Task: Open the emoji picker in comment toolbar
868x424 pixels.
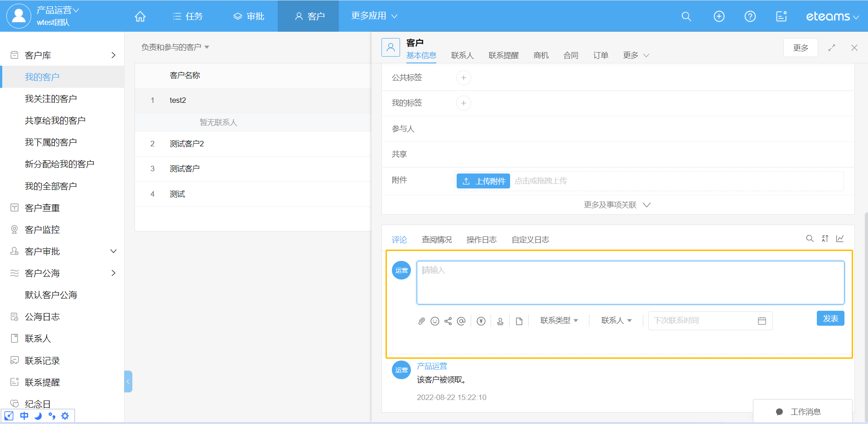Action: point(435,321)
